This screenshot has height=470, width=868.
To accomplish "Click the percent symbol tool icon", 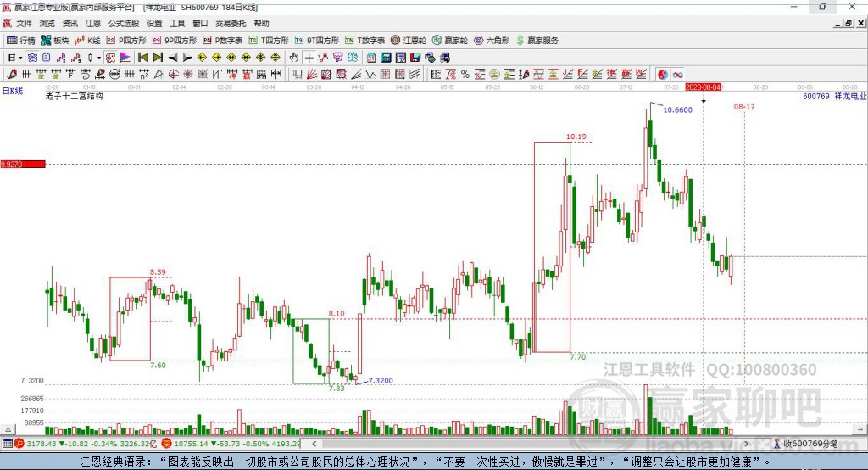I will [465, 75].
